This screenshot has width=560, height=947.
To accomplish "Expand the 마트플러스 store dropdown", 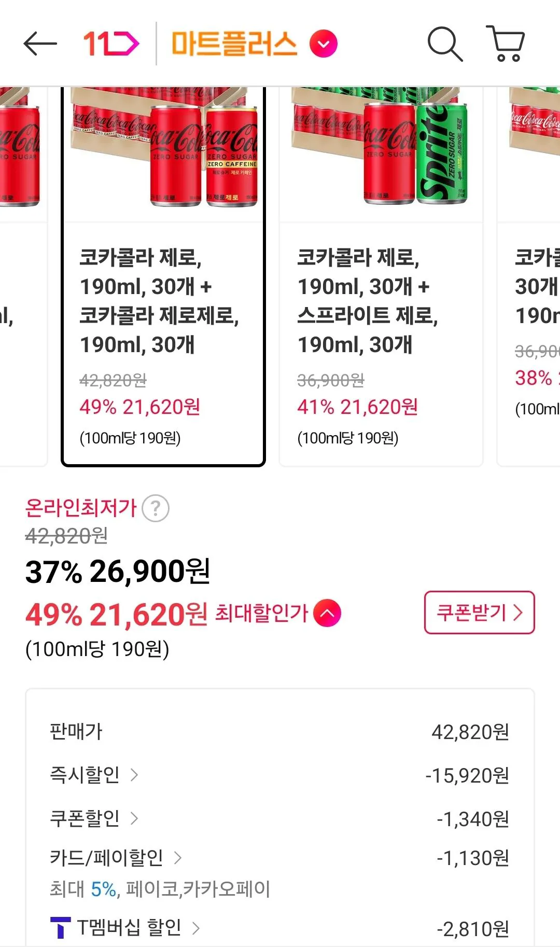I will click(323, 44).
